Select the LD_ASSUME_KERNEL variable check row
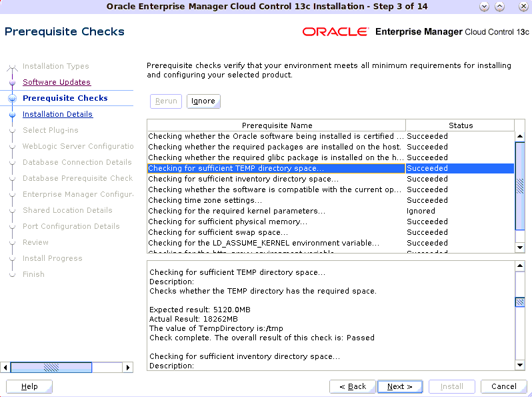The width and height of the screenshot is (532, 397). 331,243
